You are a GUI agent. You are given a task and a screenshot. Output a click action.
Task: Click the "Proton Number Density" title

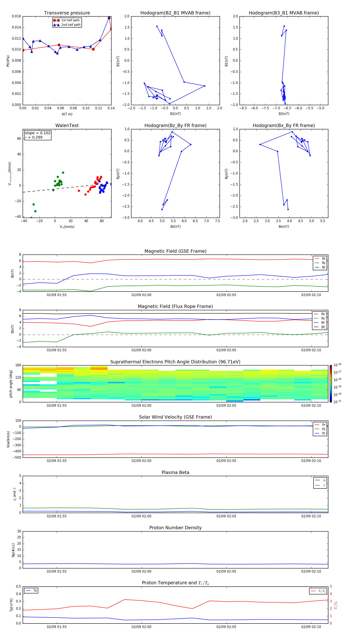point(175,528)
